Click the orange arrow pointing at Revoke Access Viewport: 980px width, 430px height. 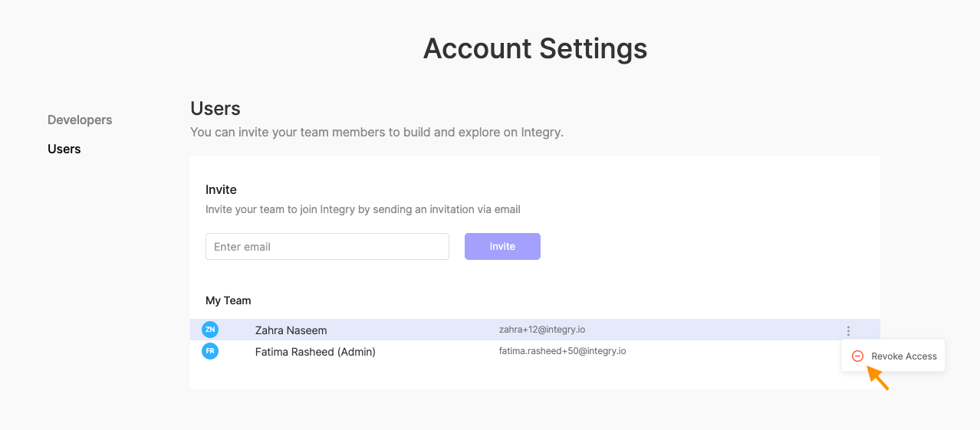[879, 379]
